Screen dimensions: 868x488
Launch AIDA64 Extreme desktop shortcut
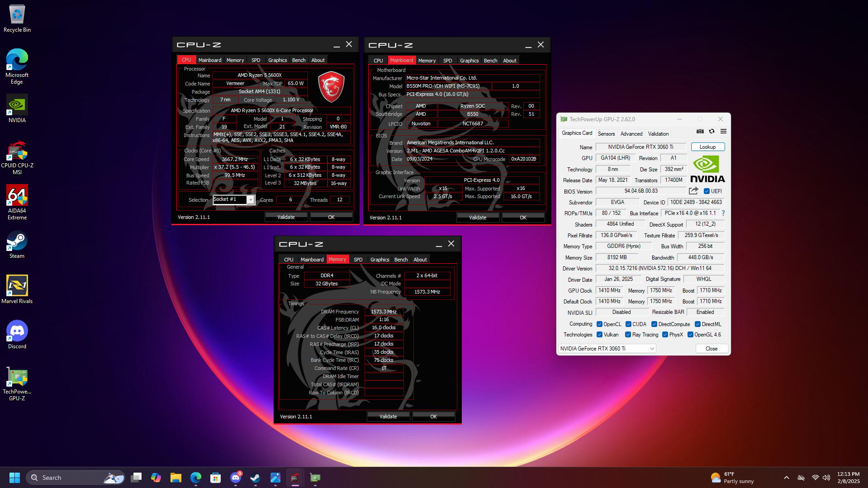[17, 202]
